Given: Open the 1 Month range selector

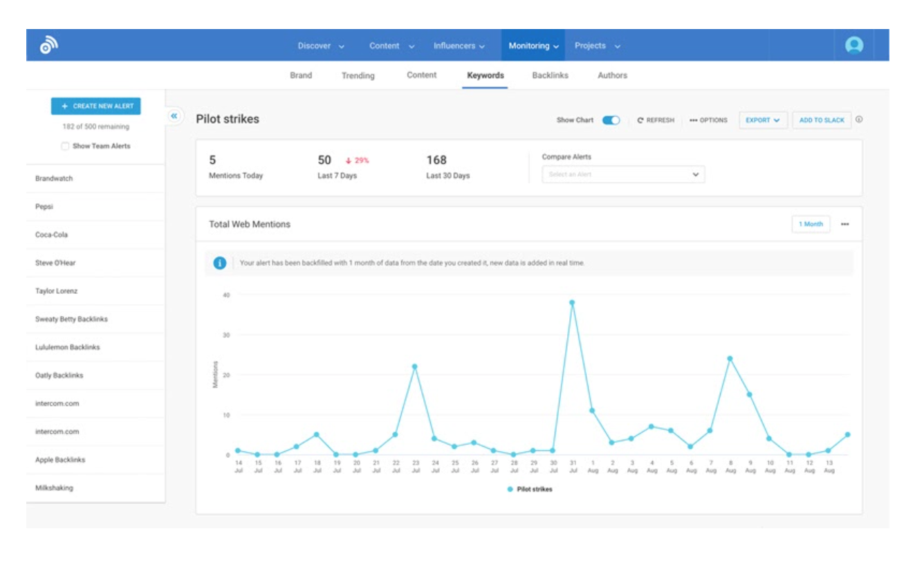Looking at the screenshot, I should pos(811,225).
